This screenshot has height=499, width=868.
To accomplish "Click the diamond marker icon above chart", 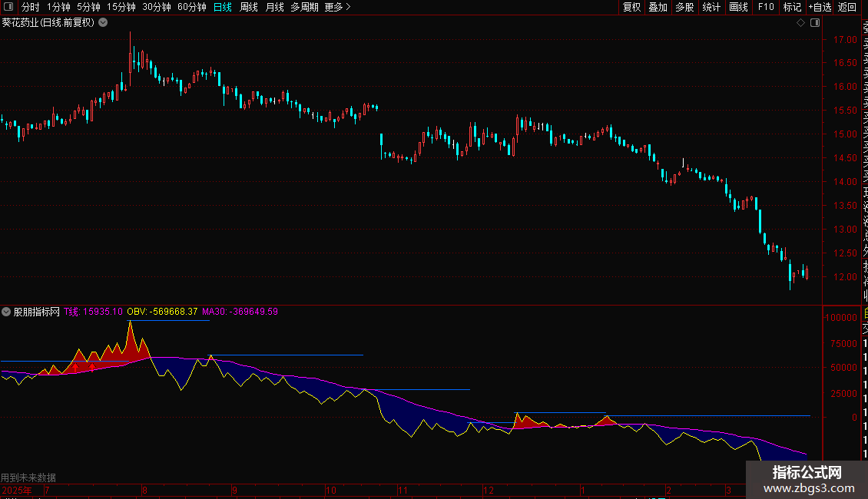I will [x=800, y=23].
